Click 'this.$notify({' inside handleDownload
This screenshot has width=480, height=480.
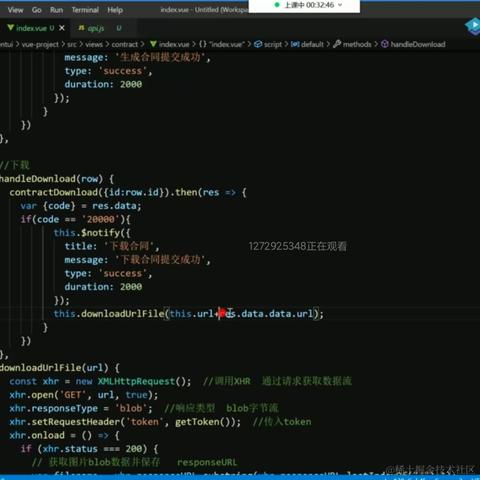92,233
